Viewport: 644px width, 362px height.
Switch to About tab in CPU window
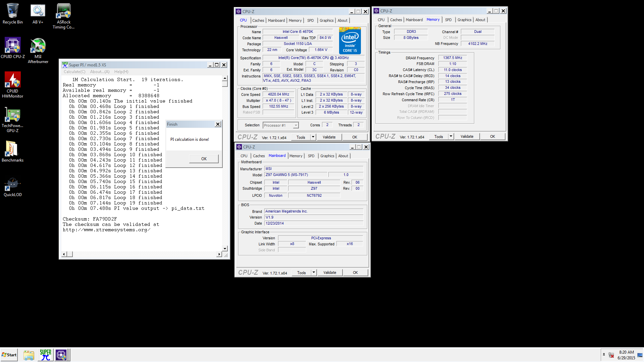pyautogui.click(x=342, y=20)
